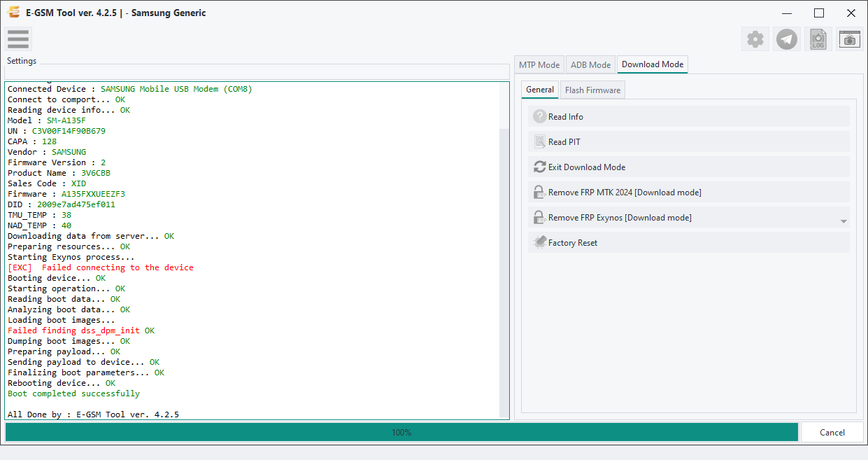Click Exit Download Mode button

(x=689, y=167)
